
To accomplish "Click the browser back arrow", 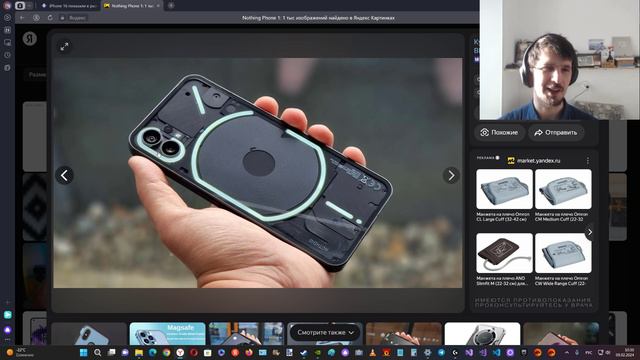I will pyautogui.click(x=22, y=18).
